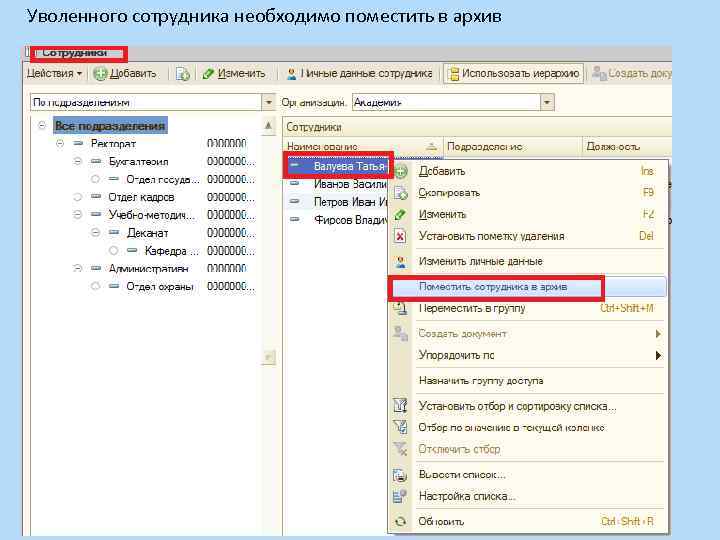
Task: Collapse the Деканат node
Action: 96,233
